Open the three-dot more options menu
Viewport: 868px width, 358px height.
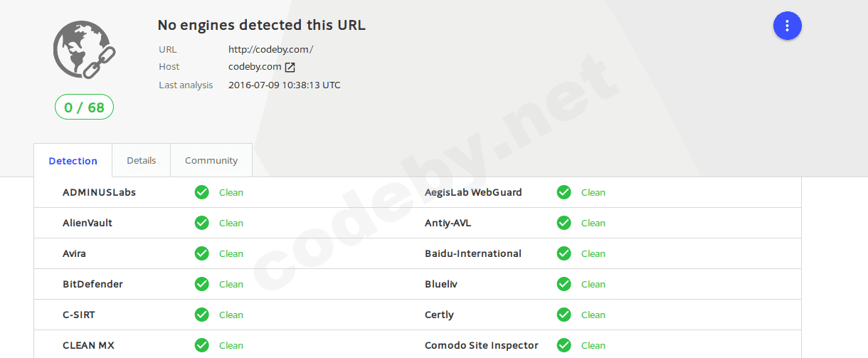(787, 26)
